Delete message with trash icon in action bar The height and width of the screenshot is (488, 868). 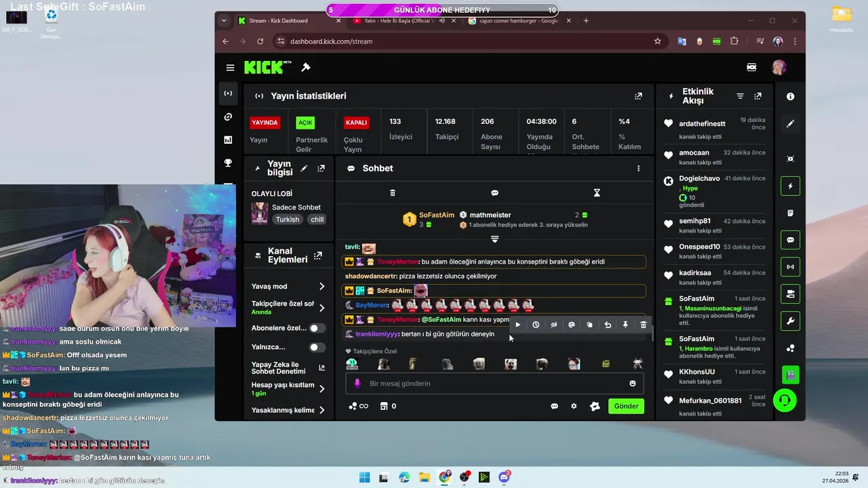644,325
